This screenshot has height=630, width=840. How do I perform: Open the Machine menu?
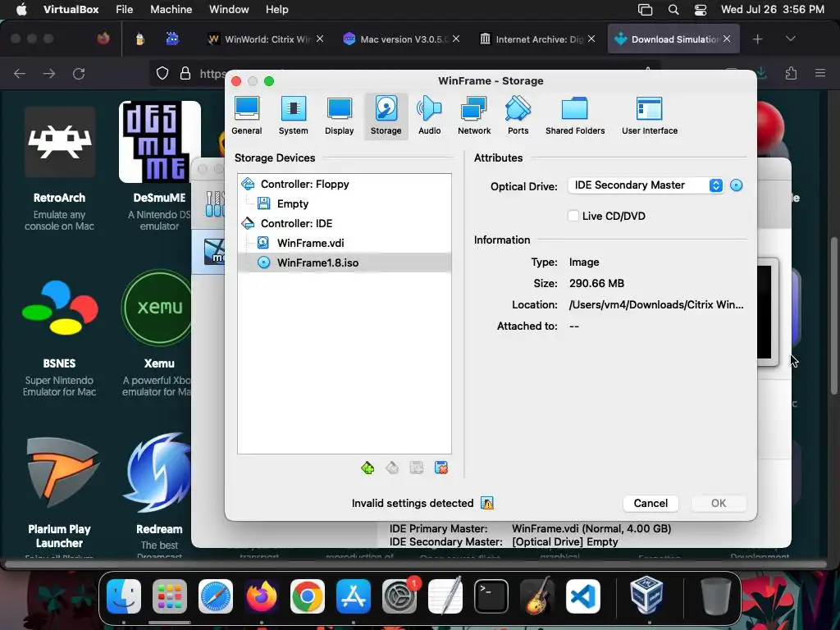point(171,10)
